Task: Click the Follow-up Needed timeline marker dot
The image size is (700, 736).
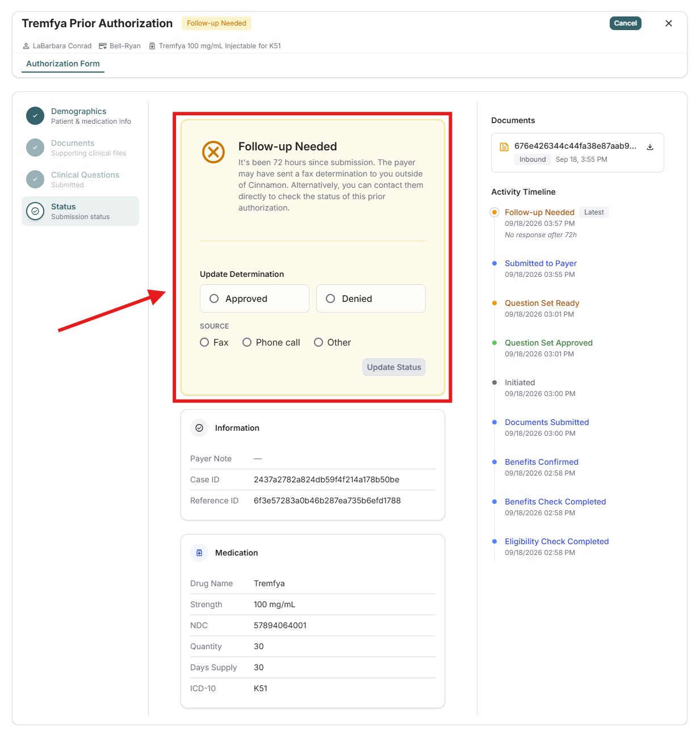Action: (x=494, y=212)
